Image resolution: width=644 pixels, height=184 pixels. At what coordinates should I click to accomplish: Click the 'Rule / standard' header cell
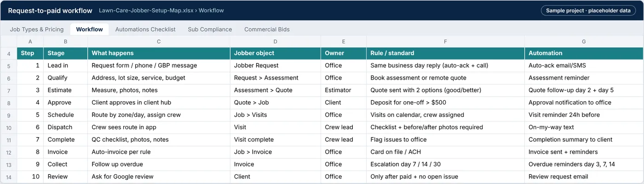tap(445, 53)
